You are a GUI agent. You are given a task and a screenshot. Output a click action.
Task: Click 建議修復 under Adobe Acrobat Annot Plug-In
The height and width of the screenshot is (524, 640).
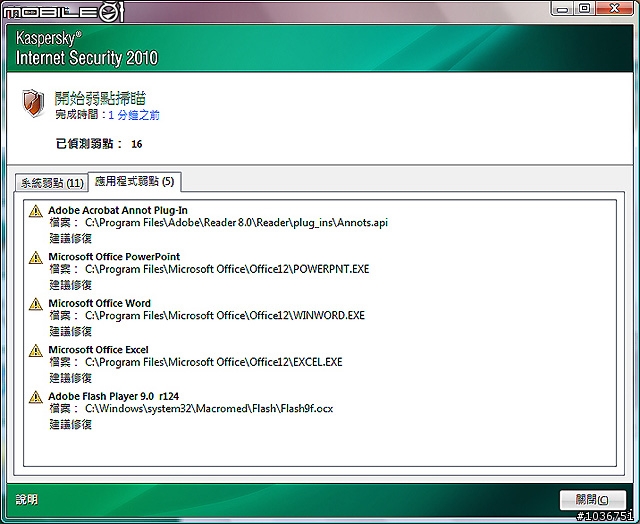point(71,238)
